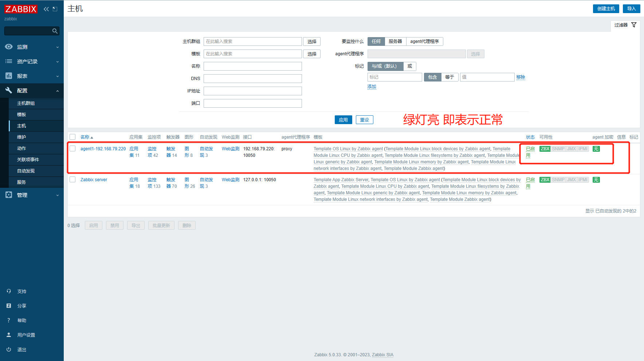Viewport: 644px width, 361px height.
Task: Choose 与/或 (默认) tag mode
Action: [385, 66]
